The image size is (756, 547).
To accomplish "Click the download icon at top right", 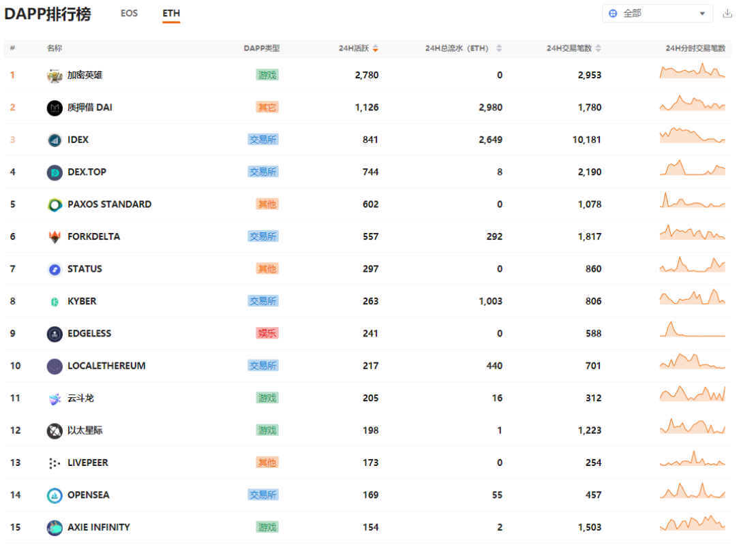I will 727,14.
